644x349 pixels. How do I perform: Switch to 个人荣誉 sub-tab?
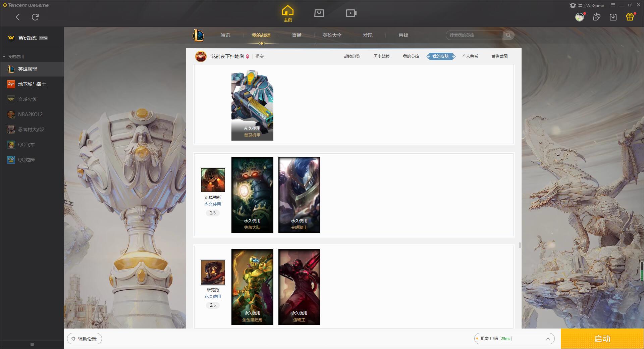point(470,56)
